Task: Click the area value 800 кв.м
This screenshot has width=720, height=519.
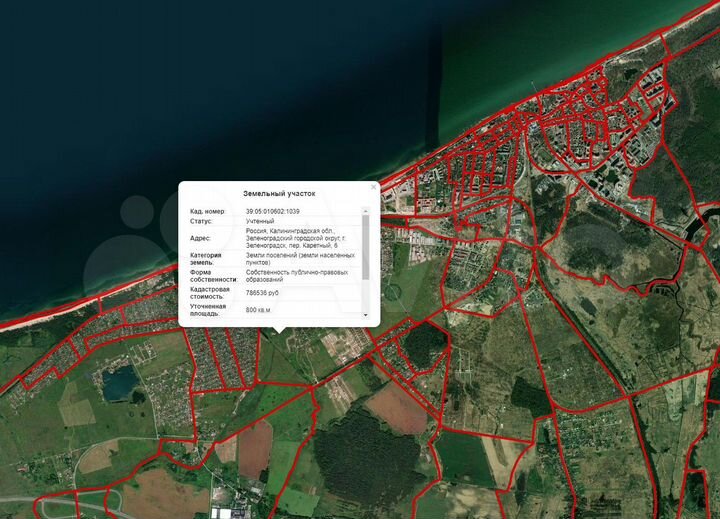Action: [x=258, y=310]
